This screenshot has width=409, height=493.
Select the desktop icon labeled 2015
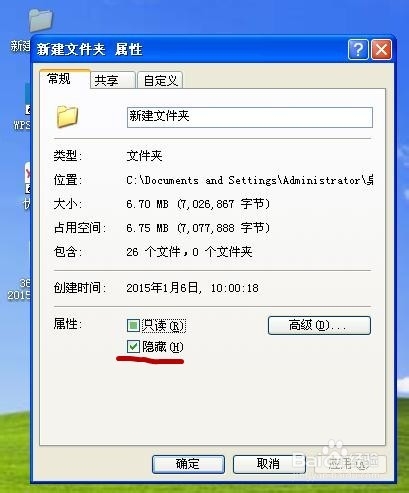19,290
